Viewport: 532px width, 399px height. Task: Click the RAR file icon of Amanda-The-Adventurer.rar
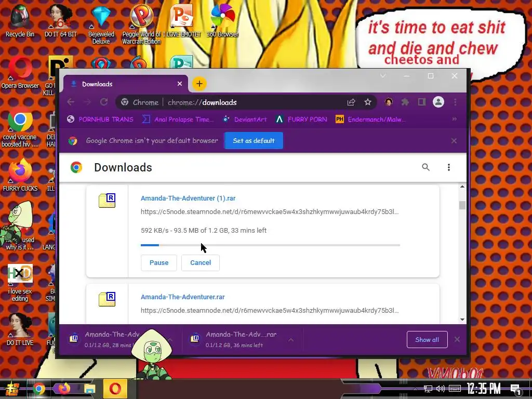[107, 299]
